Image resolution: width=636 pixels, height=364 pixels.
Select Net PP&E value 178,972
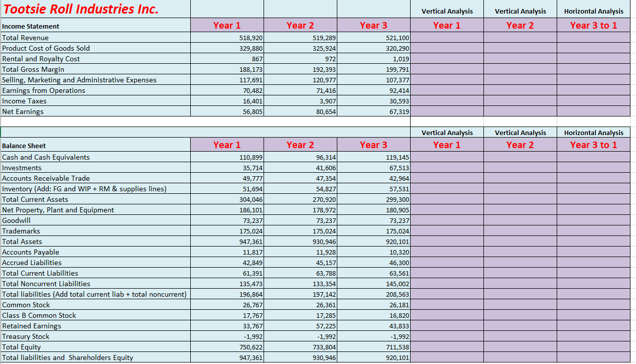pyautogui.click(x=300, y=210)
